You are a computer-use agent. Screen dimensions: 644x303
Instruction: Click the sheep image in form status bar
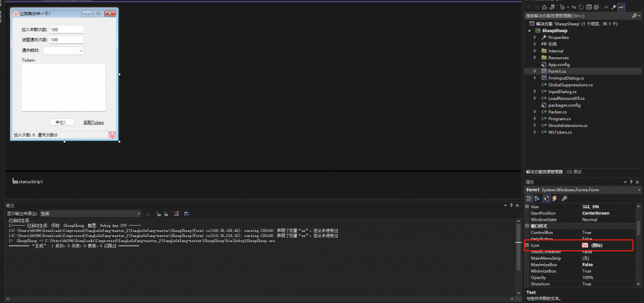coord(112,135)
